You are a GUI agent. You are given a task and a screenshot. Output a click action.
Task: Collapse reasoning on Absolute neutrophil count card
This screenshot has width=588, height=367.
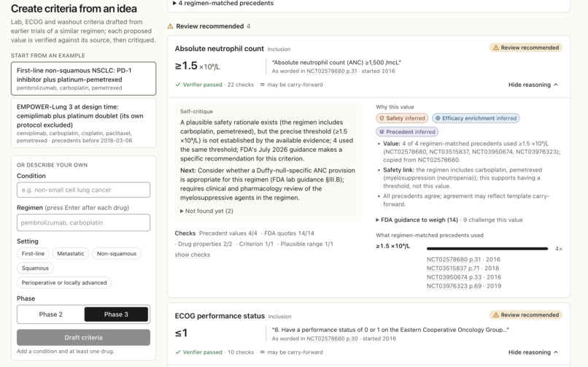click(533, 85)
